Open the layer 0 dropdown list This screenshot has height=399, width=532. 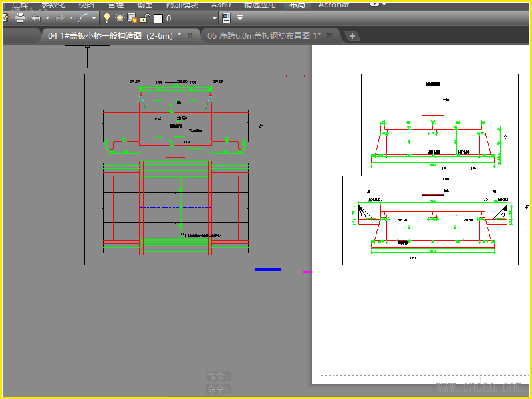point(214,18)
